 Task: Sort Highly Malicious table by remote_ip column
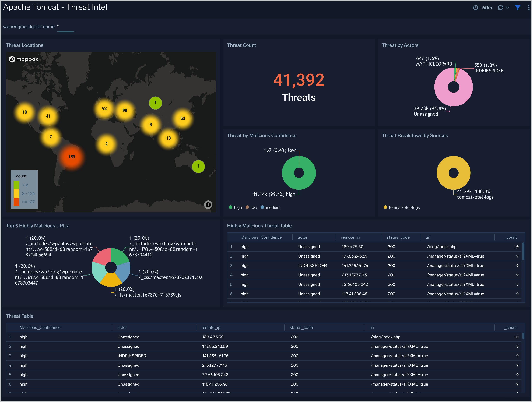tap(350, 237)
